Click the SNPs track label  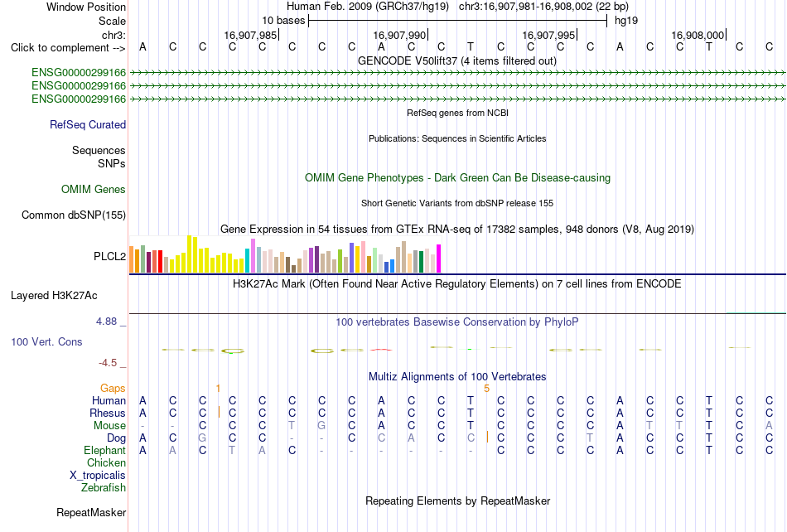tap(112, 163)
